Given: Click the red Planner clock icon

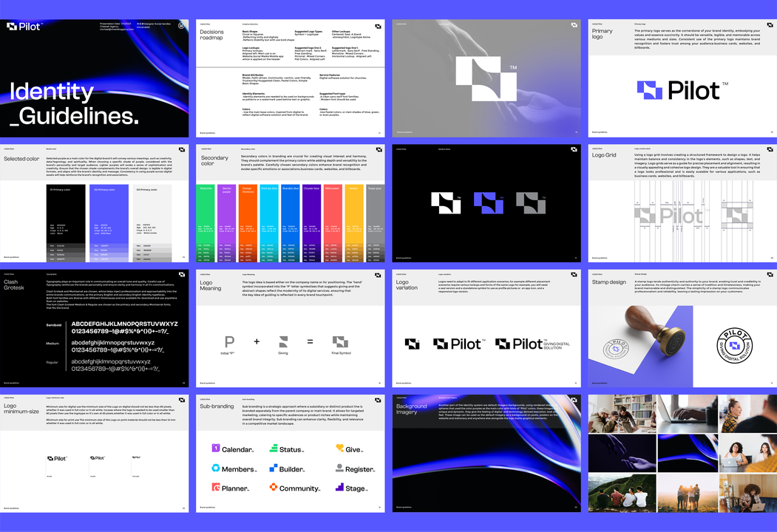Looking at the screenshot, I should (x=216, y=487).
